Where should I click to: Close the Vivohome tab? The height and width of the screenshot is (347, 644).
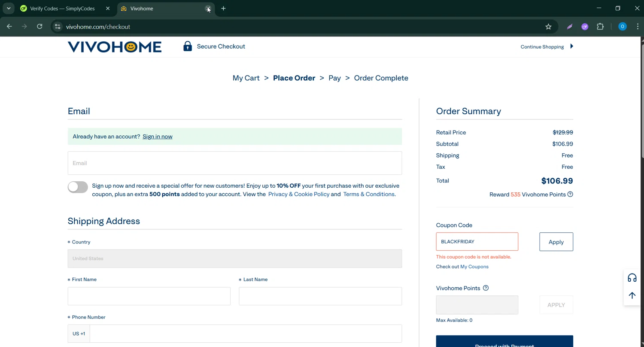(208, 9)
